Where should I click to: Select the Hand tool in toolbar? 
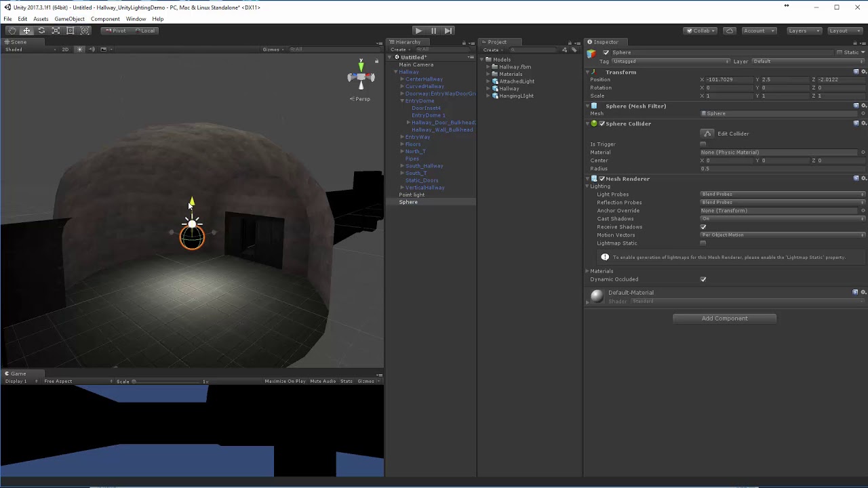(x=12, y=30)
